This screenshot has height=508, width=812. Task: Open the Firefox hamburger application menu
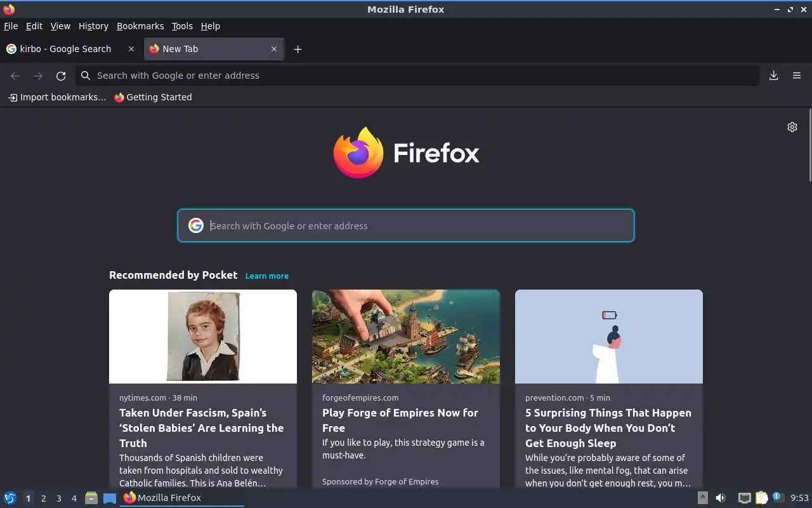[797, 76]
